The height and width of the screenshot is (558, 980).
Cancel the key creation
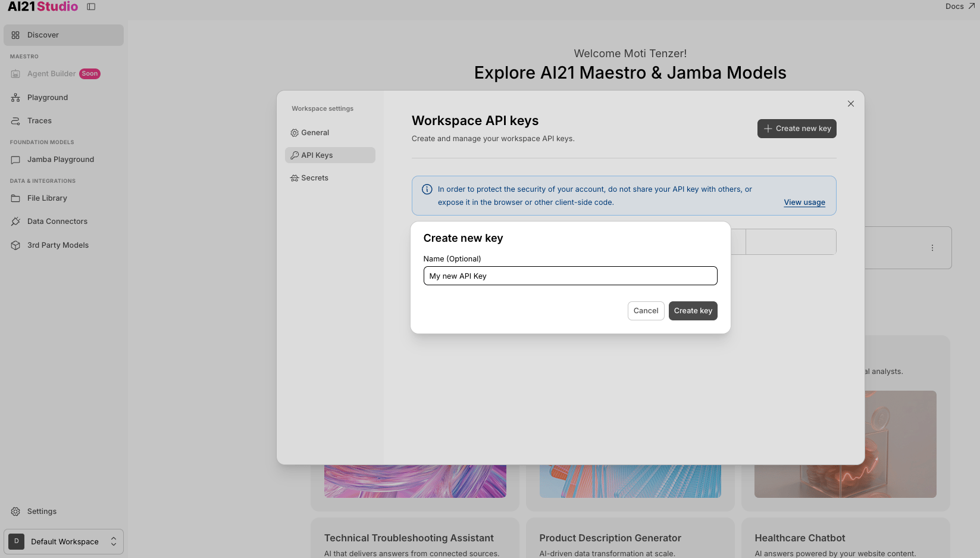point(646,311)
